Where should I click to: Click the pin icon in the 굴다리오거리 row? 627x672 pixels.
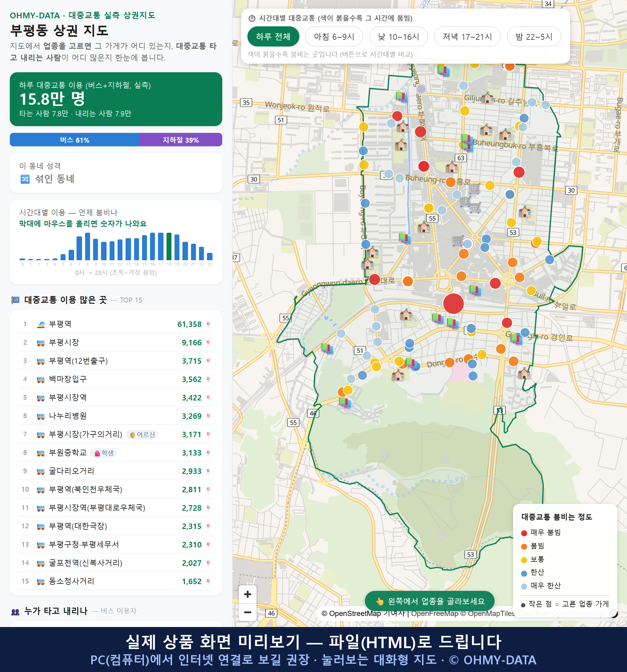[x=208, y=471]
